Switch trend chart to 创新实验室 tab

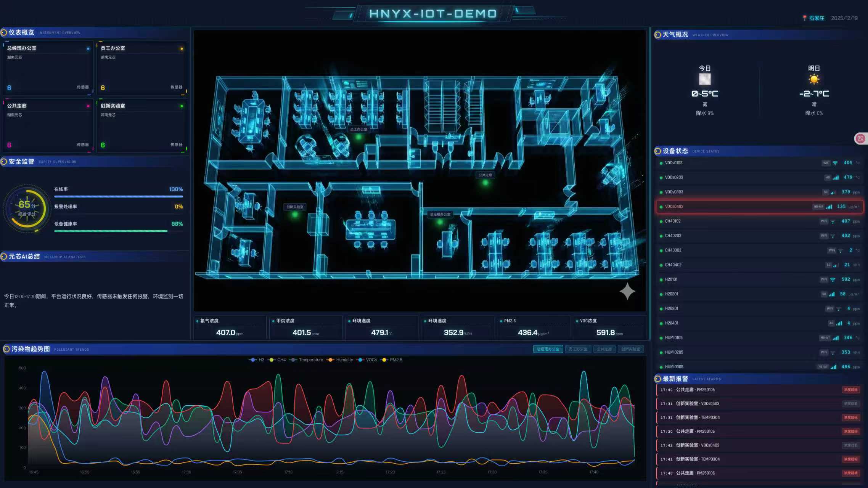(x=630, y=349)
